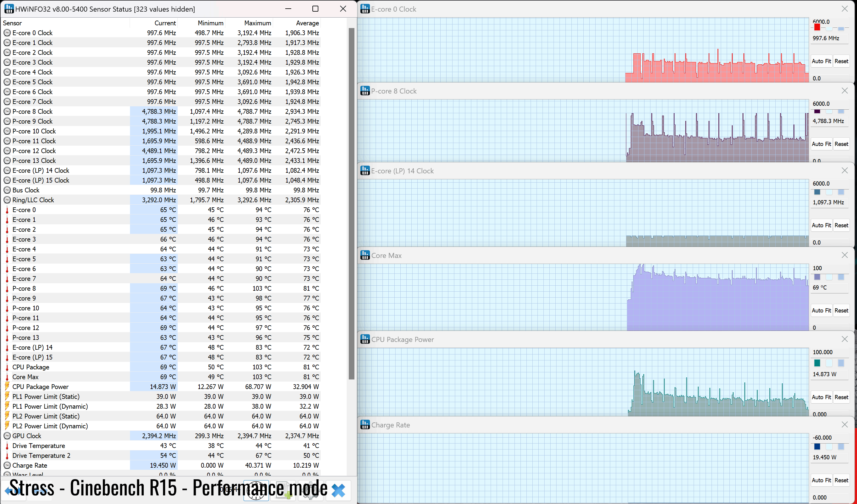
Task: Click the Charge Rate graph window icon
Action: (x=365, y=424)
